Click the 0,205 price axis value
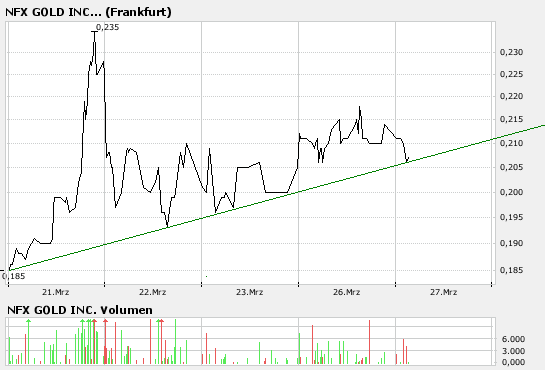The width and height of the screenshot is (545, 384). [x=511, y=167]
